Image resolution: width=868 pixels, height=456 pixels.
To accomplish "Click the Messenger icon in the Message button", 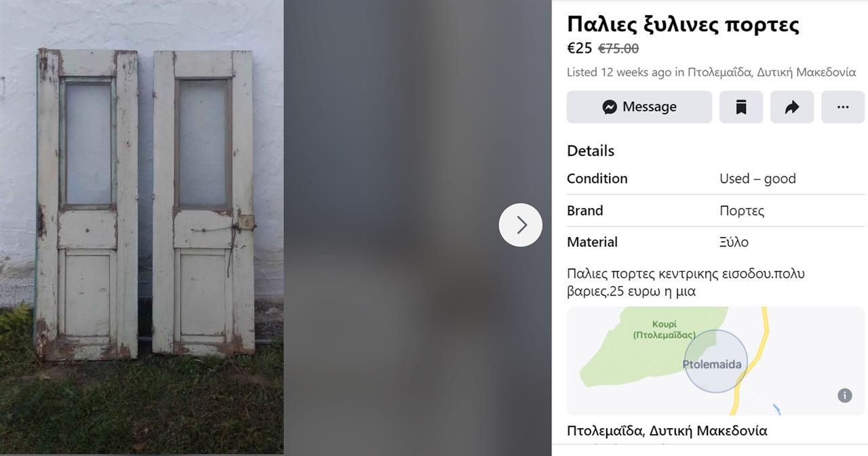I will coord(610,107).
